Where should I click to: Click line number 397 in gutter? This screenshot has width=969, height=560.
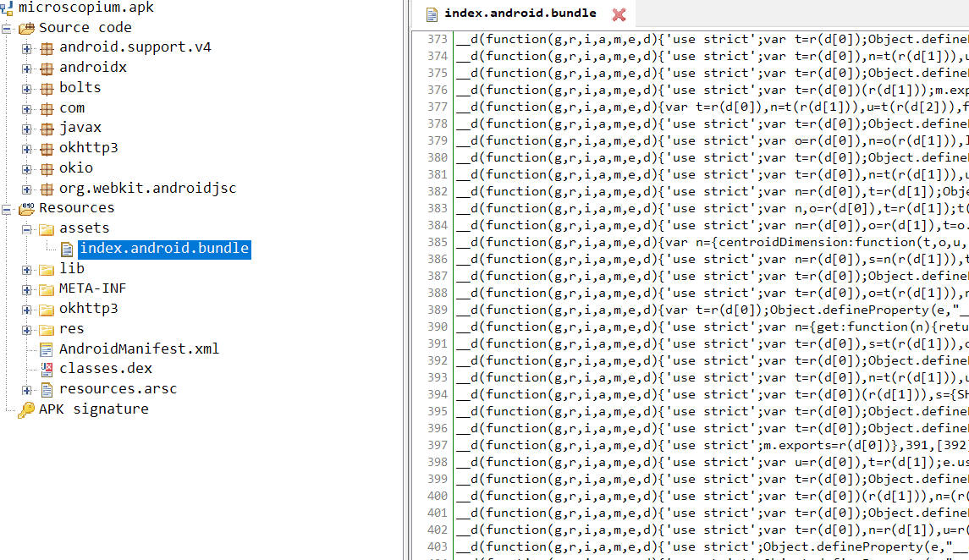437,445
